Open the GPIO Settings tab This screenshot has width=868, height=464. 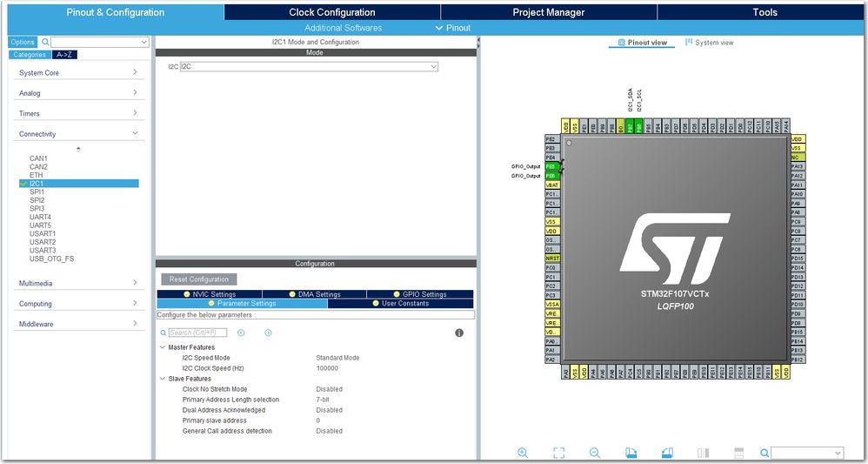[x=419, y=294]
